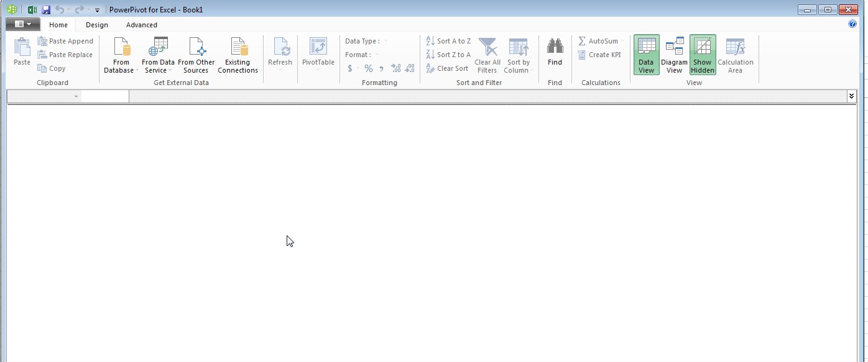868x362 pixels.
Task: Click the Get External Data group label
Action: 181,83
